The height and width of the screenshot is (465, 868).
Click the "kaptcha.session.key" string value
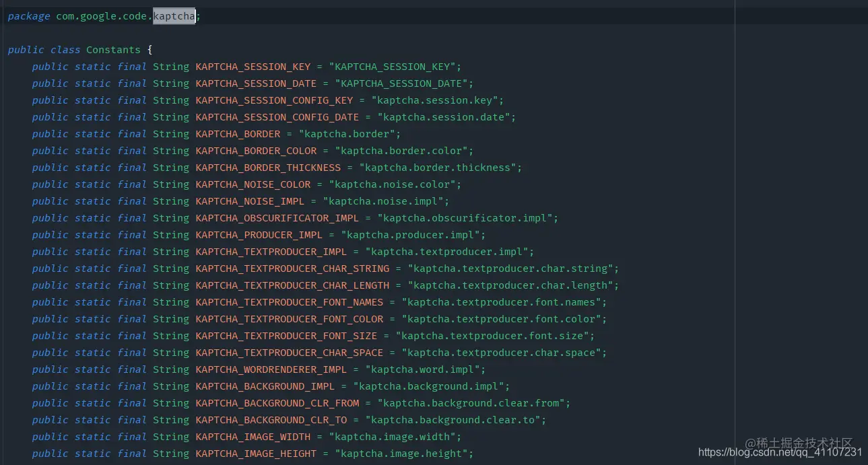[435, 100]
